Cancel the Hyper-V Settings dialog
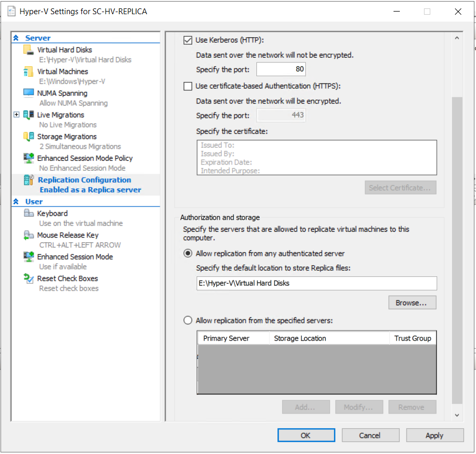The width and height of the screenshot is (476, 454). tap(370, 436)
